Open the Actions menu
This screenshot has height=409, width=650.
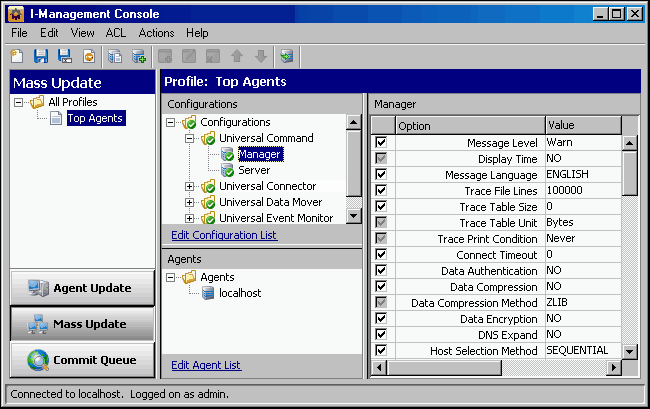pos(156,33)
